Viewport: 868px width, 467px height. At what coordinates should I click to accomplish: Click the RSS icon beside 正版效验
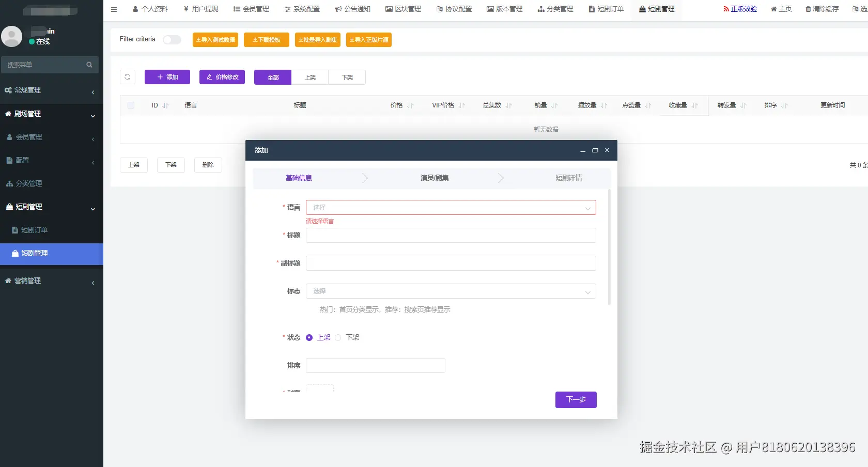coord(726,9)
